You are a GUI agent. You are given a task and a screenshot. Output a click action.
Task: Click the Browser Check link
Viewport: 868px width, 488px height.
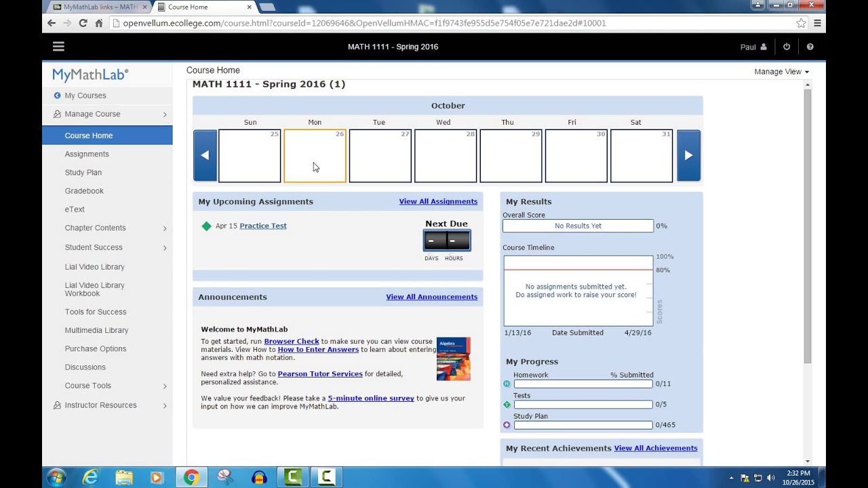pyautogui.click(x=292, y=342)
